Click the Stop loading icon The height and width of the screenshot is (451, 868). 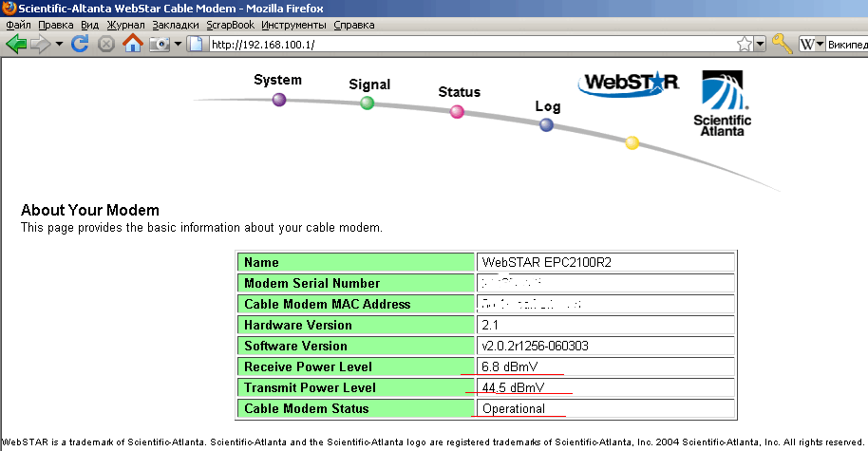(106, 44)
